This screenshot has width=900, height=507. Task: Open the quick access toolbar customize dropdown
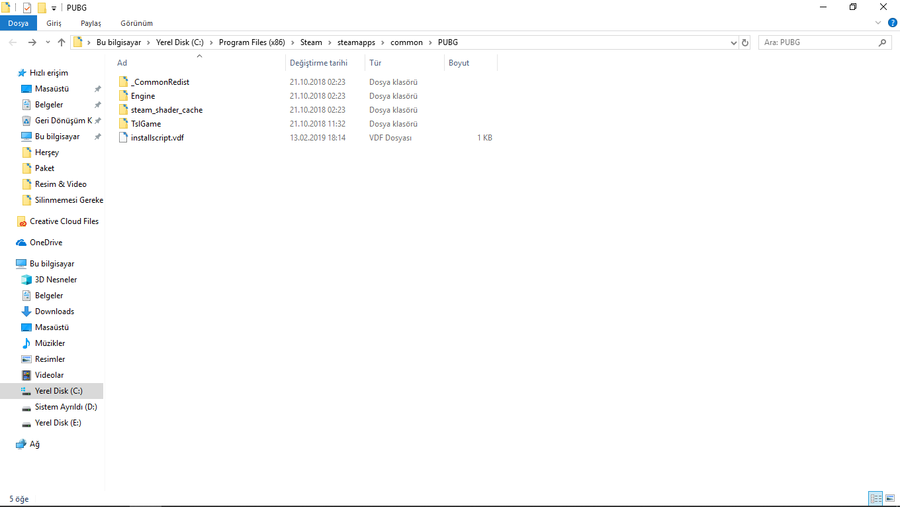pyautogui.click(x=53, y=8)
